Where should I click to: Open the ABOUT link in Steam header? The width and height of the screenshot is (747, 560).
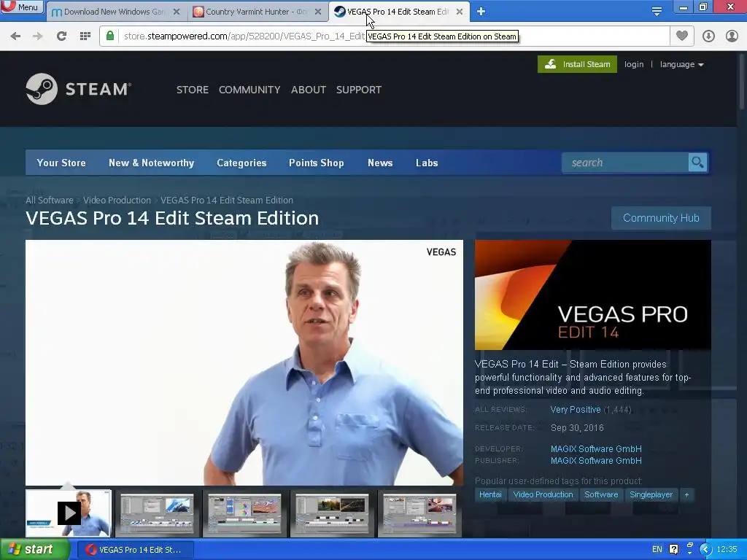(309, 90)
